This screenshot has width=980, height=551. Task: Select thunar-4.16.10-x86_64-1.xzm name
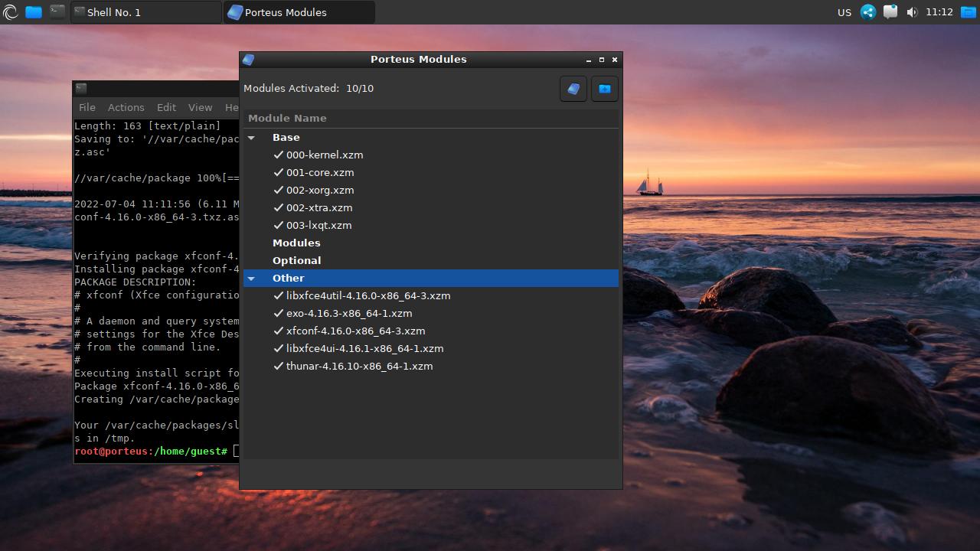(x=360, y=366)
